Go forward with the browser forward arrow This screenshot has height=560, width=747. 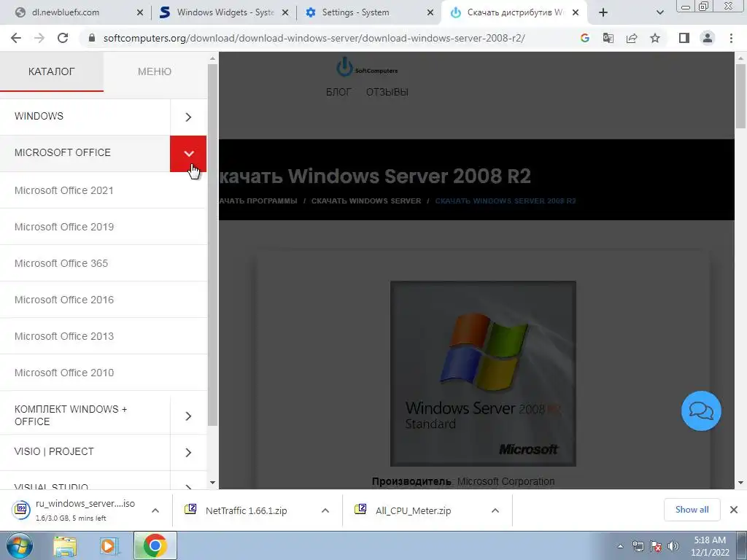pyautogui.click(x=39, y=38)
